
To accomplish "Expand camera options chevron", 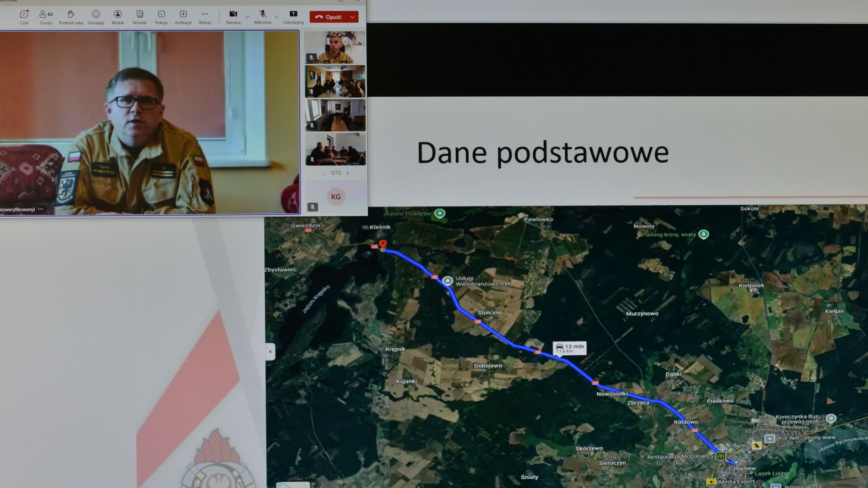I will (247, 17).
